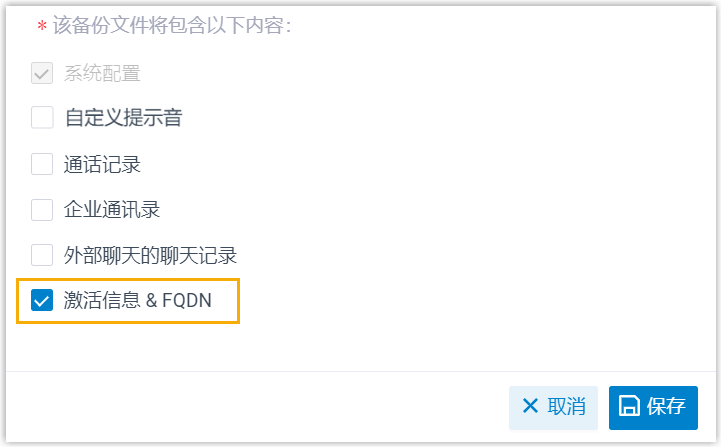The width and height of the screenshot is (722, 448).
Task: Click the 通话记录 label
Action: click(x=102, y=164)
